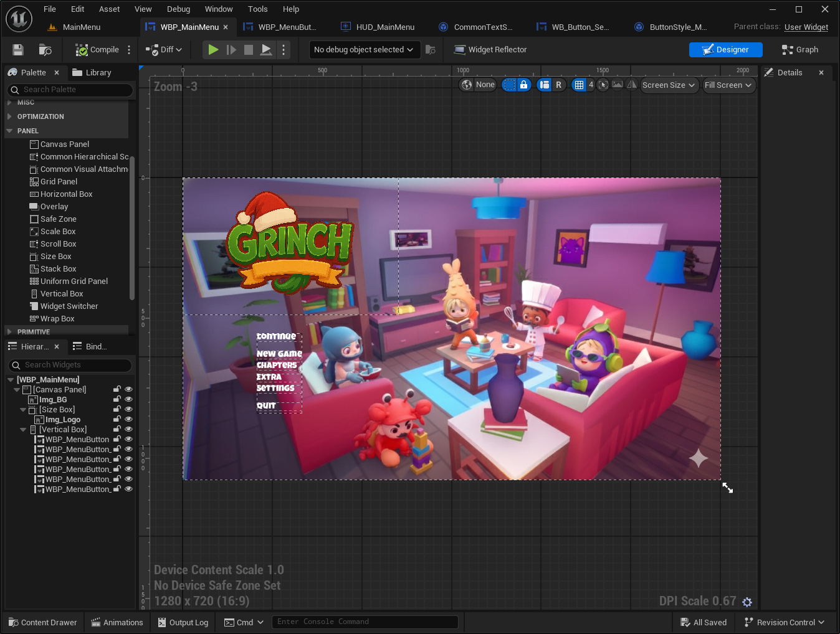The height and width of the screenshot is (634, 840).
Task: Hide Img_BG with its eye icon
Action: 128,400
